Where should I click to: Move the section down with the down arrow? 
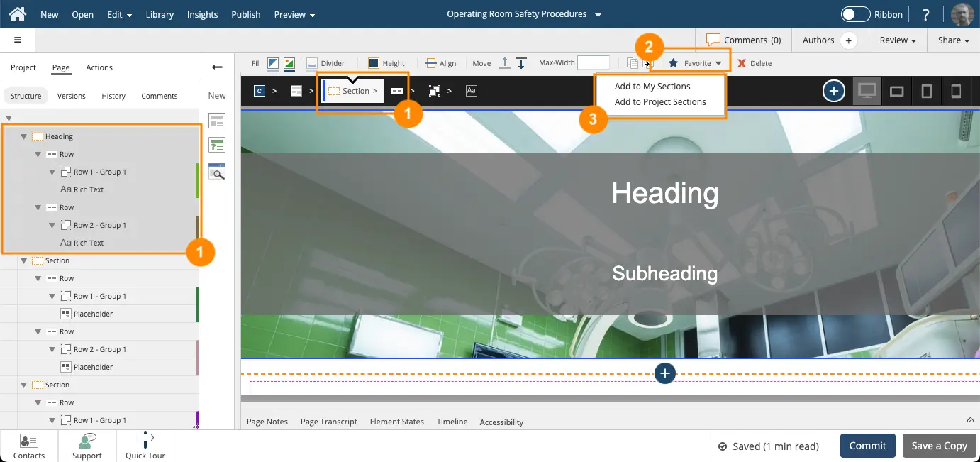521,63
